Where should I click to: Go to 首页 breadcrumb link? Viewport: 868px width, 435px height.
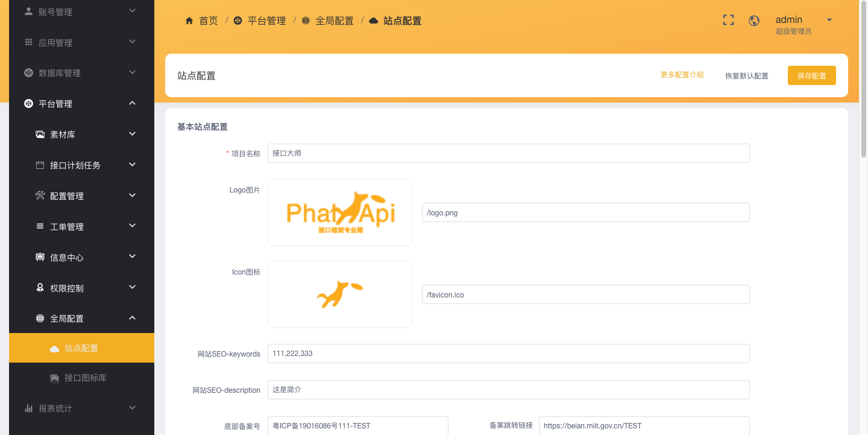209,21
